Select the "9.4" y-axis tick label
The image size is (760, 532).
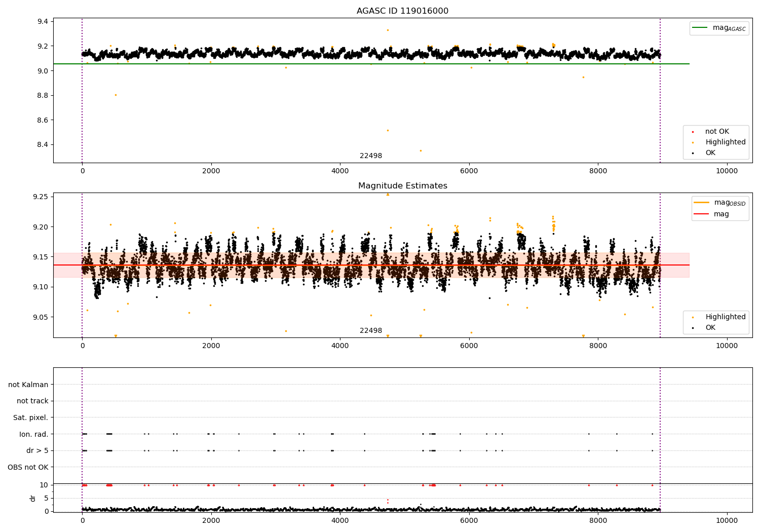click(43, 22)
